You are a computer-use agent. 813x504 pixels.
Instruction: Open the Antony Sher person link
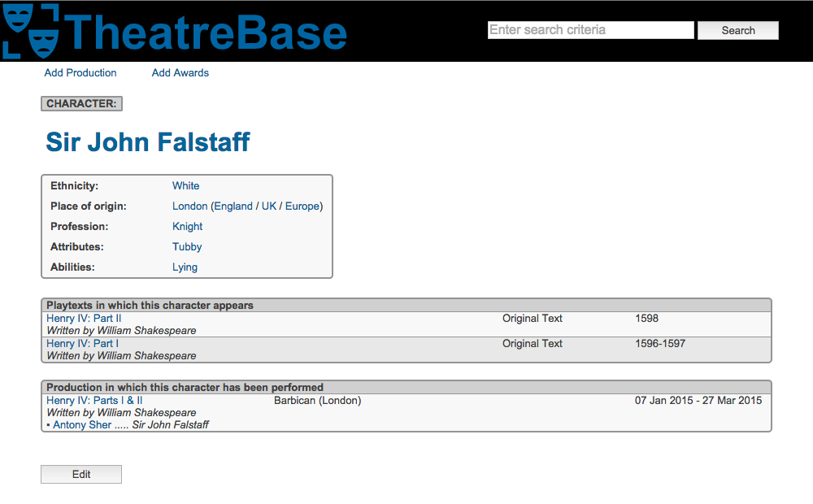click(82, 425)
